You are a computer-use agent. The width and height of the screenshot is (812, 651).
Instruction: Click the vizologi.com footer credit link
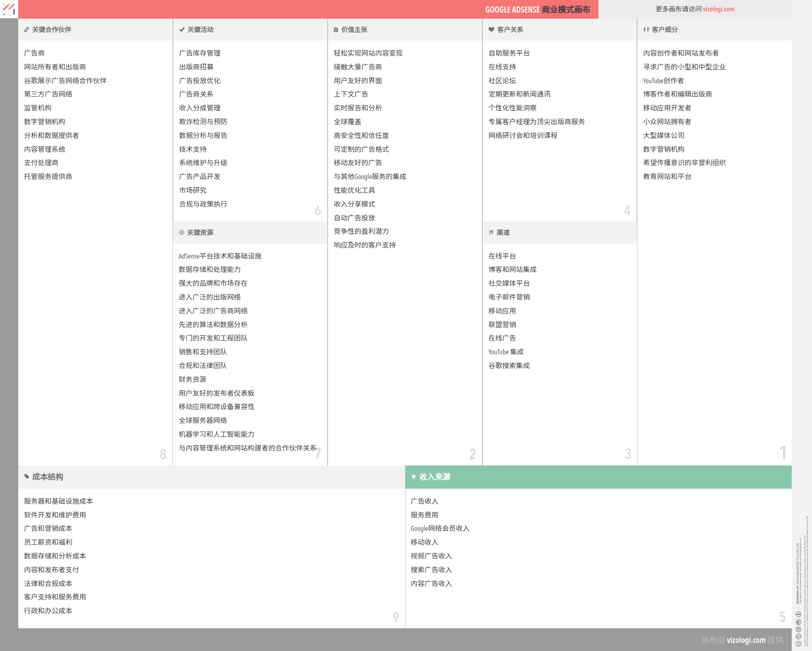pyautogui.click(x=746, y=640)
